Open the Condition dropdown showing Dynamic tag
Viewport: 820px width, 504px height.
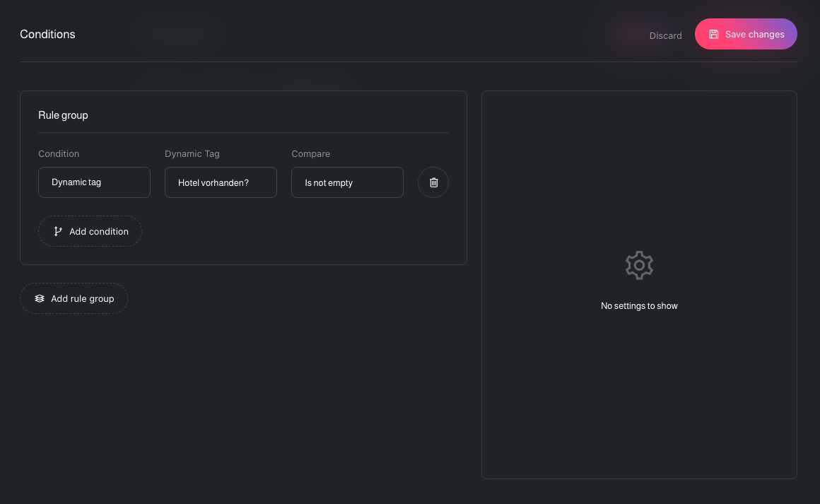tap(94, 182)
